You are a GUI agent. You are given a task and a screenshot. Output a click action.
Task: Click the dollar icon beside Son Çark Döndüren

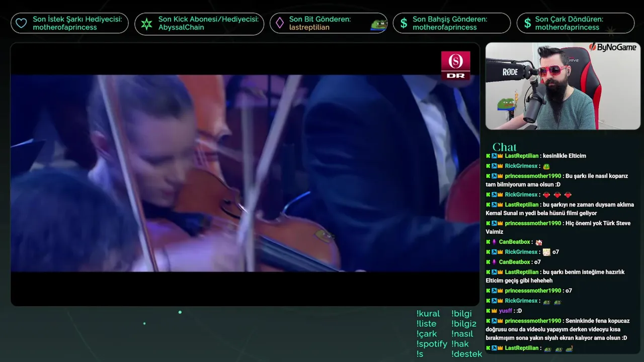click(x=527, y=23)
